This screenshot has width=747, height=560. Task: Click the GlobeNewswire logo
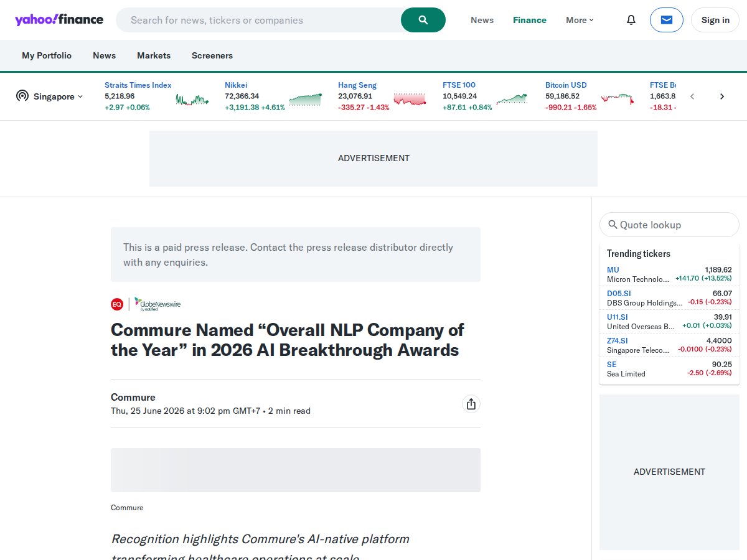click(x=157, y=304)
